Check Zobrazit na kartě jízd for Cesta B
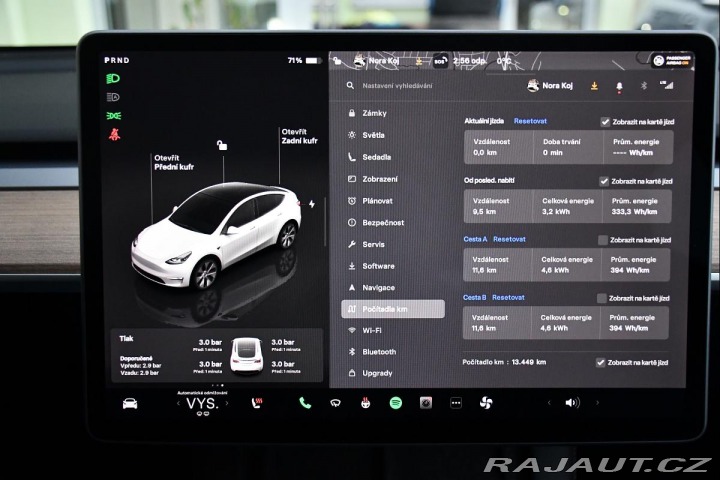 (602, 298)
